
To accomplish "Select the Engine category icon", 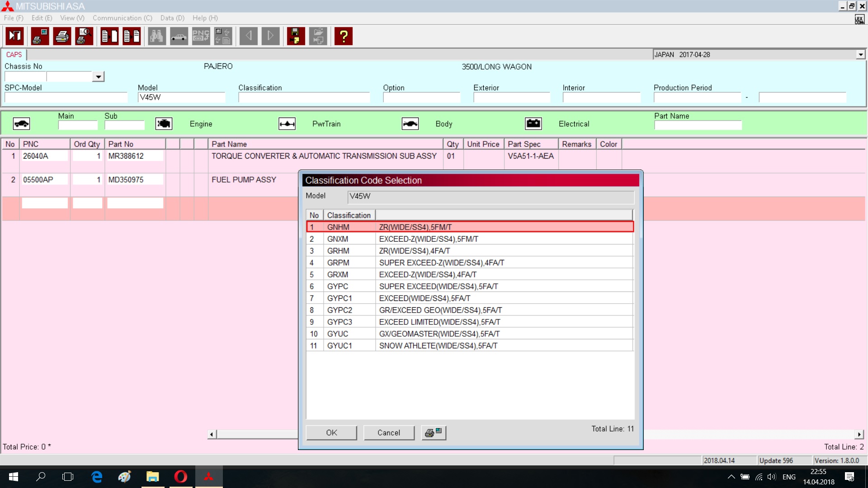I will coord(164,124).
